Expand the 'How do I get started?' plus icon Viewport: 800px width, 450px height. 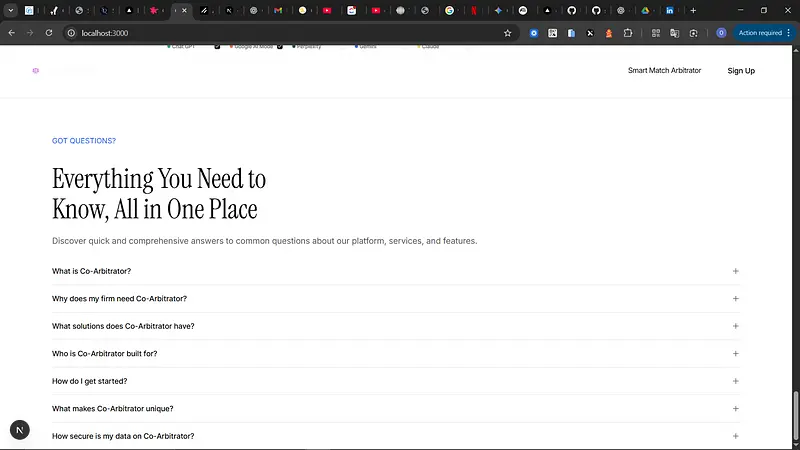(735, 381)
